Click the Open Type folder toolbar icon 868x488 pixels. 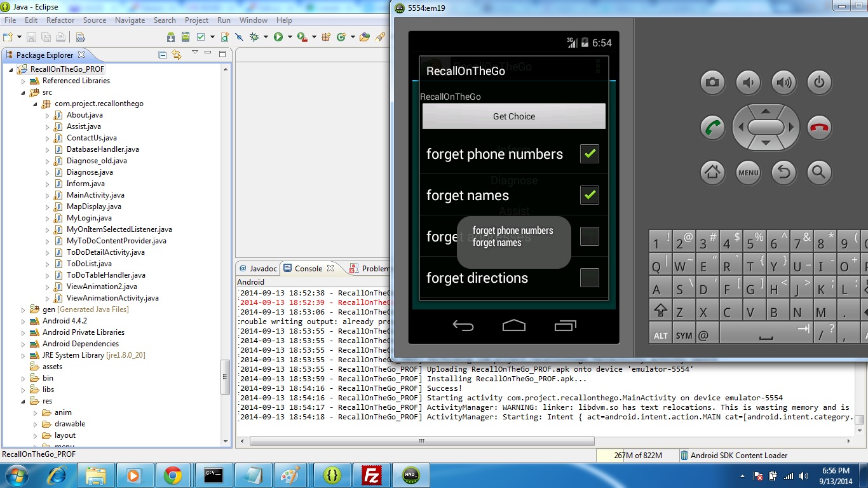coord(365,37)
